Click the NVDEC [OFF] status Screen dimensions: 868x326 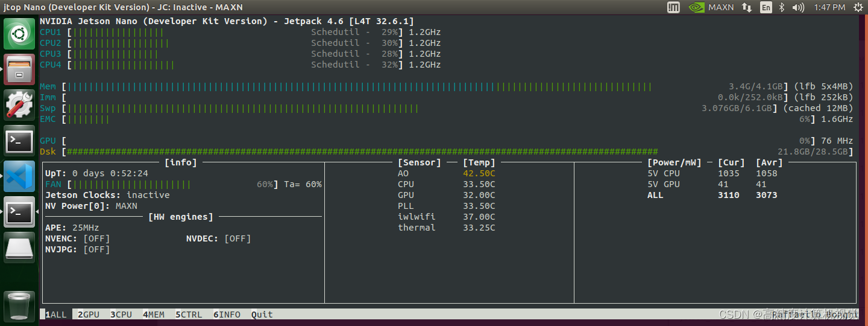(237, 238)
